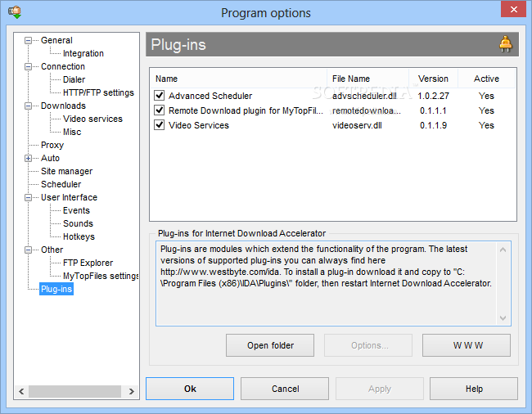Toggle the Remote Download plugin checkbox
The width and height of the screenshot is (532, 414).
(x=159, y=110)
